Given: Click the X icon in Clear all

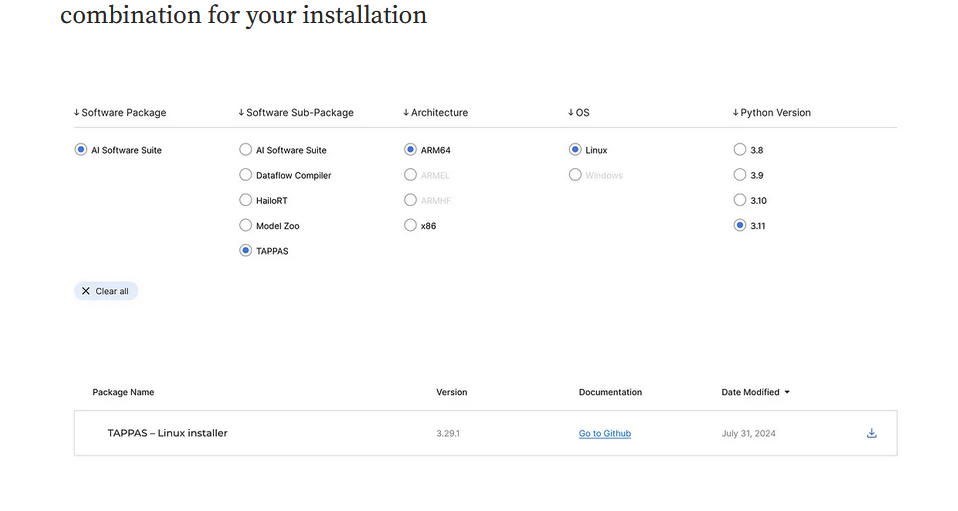Looking at the screenshot, I should point(86,291).
